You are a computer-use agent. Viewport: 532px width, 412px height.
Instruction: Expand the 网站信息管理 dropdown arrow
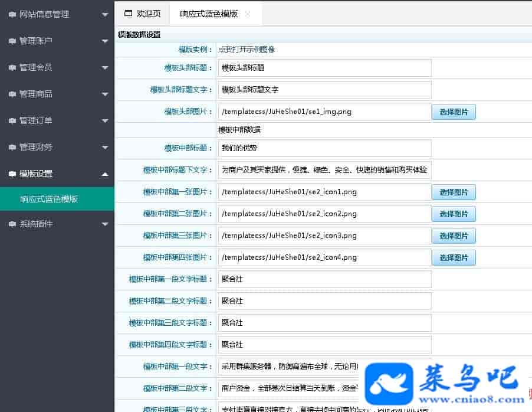coord(104,14)
